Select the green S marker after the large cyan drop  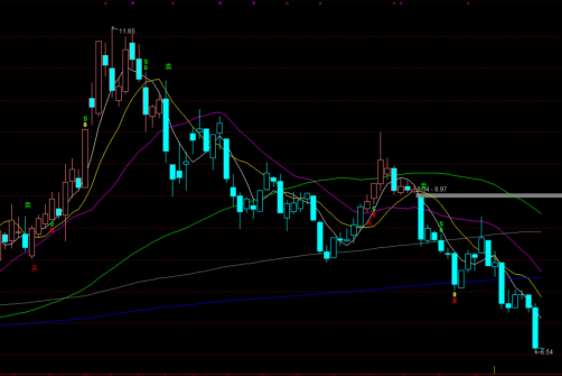[x=442, y=224]
